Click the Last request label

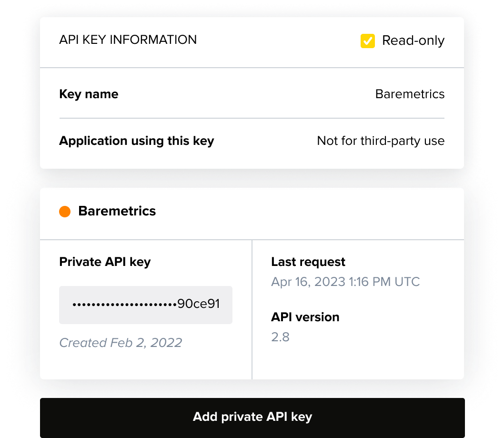click(308, 262)
